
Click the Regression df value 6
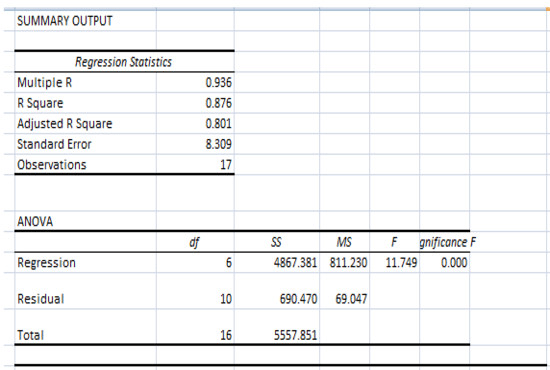click(x=229, y=263)
